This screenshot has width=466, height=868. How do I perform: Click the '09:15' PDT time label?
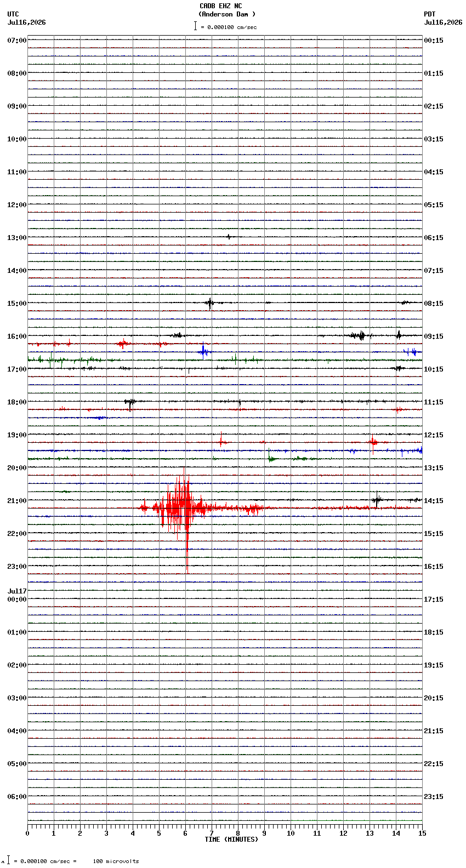(434, 336)
